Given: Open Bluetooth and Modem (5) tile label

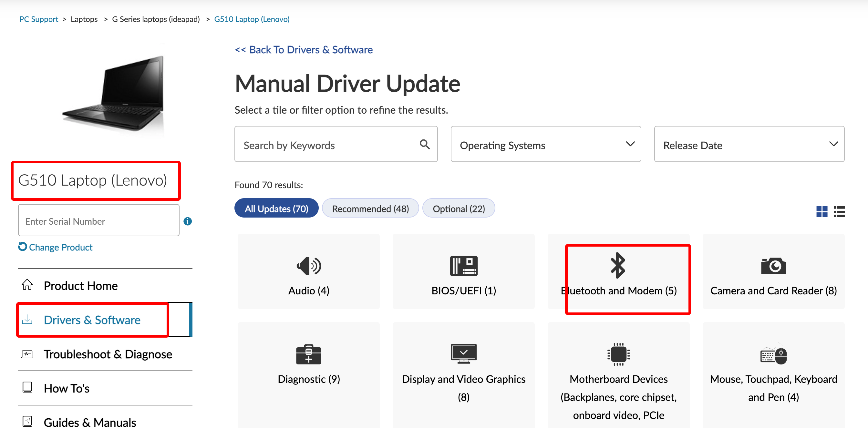Looking at the screenshot, I should point(619,290).
